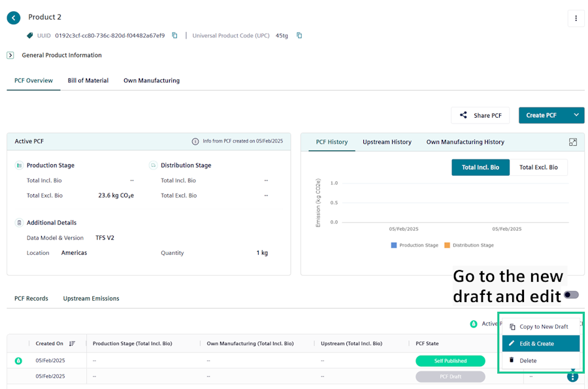The image size is (588, 389).
Task: Select Copy to New Draft option
Action: [540, 326]
